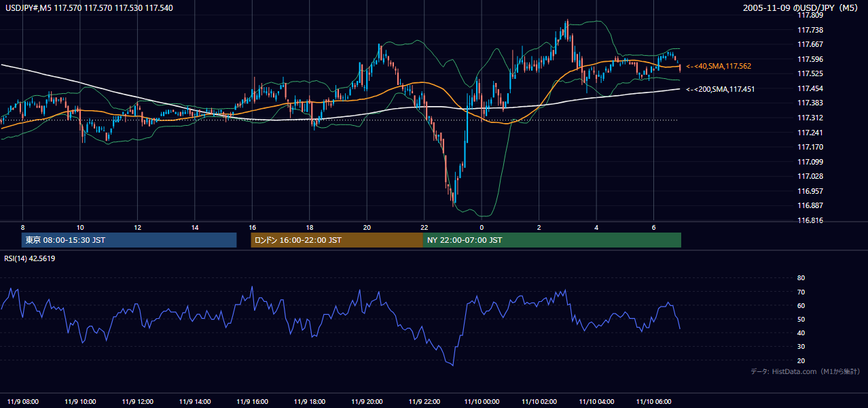Click the RSI scale value 50
The image size is (868, 408).
(x=801, y=319)
